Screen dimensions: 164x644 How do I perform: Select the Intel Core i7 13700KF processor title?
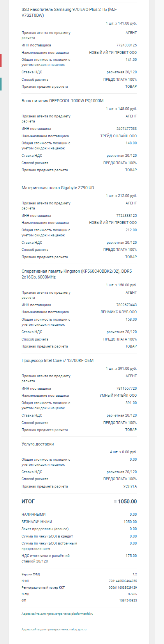point(57,360)
